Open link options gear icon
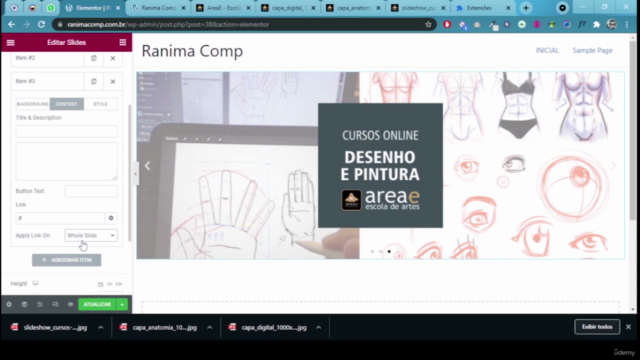Viewport: 640px width, 360px height. tap(111, 218)
